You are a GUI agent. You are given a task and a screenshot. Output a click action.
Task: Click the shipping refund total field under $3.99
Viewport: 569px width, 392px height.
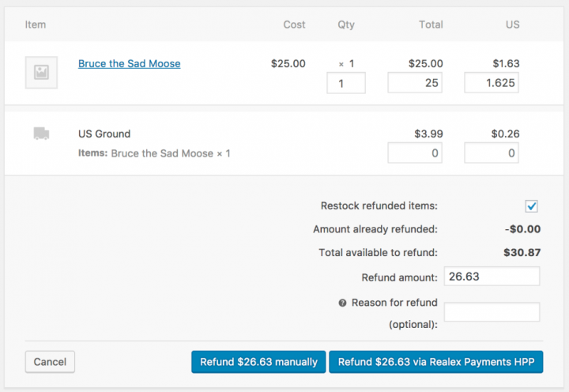point(415,153)
